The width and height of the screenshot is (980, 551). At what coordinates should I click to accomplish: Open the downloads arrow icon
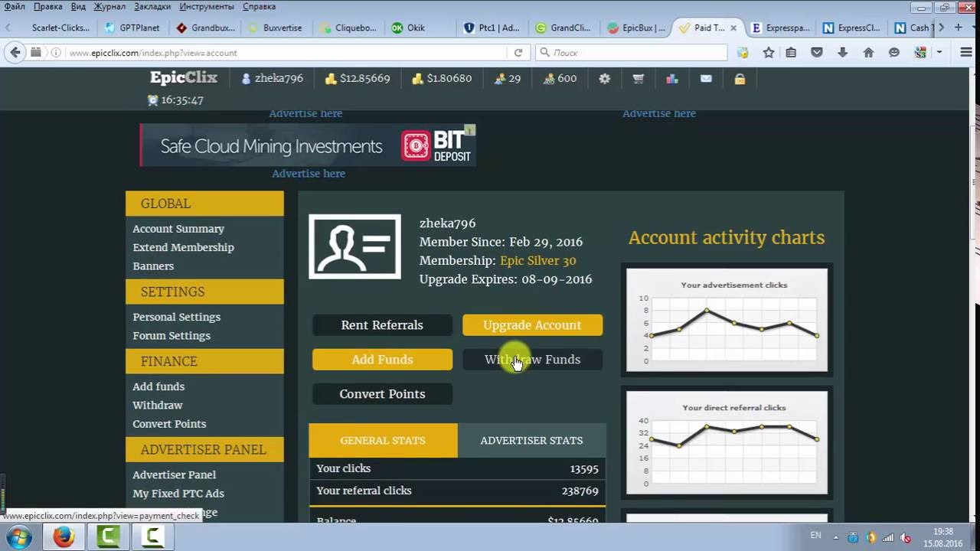[x=842, y=53]
